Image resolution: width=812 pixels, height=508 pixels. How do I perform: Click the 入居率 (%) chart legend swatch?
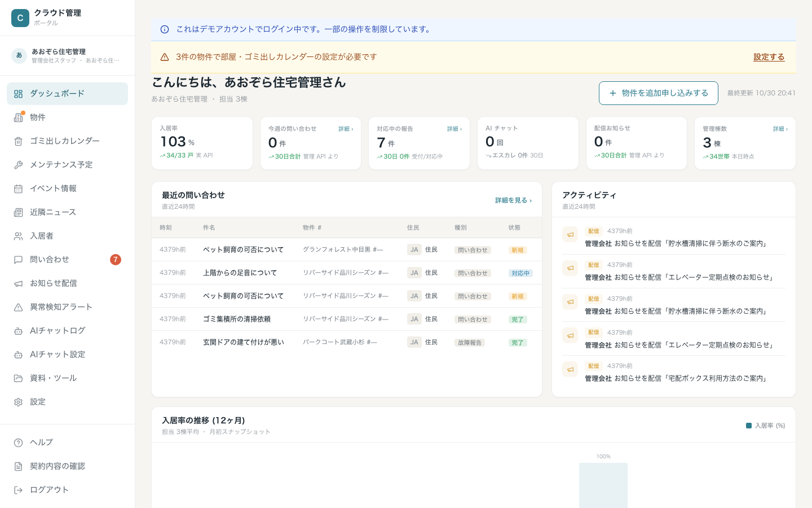(x=749, y=426)
